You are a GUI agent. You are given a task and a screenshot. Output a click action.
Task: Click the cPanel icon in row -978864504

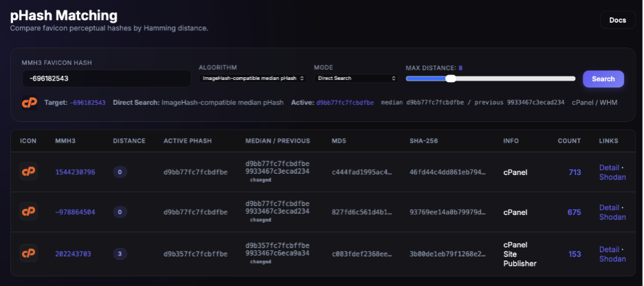tap(29, 212)
